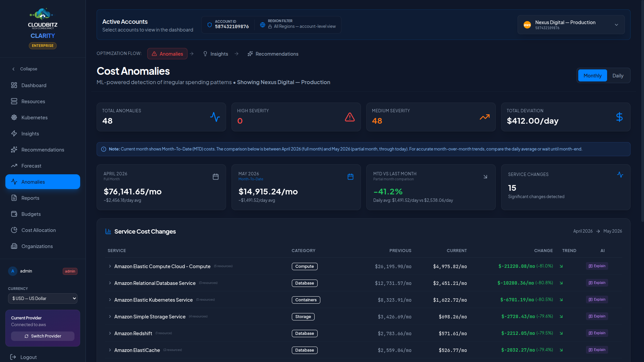Click the Compute category badge
The height and width of the screenshot is (362, 644).
point(305,266)
